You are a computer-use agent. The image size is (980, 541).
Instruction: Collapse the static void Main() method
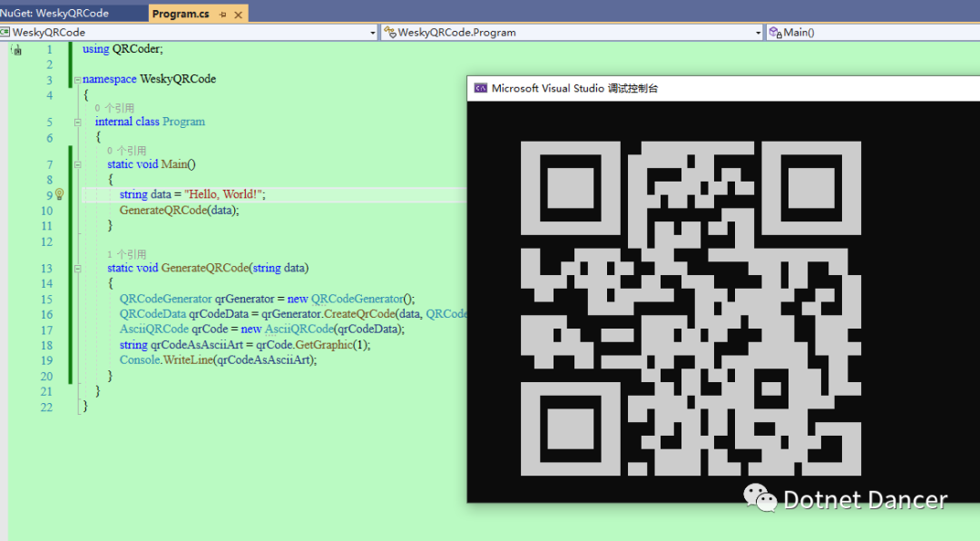pos(77,165)
